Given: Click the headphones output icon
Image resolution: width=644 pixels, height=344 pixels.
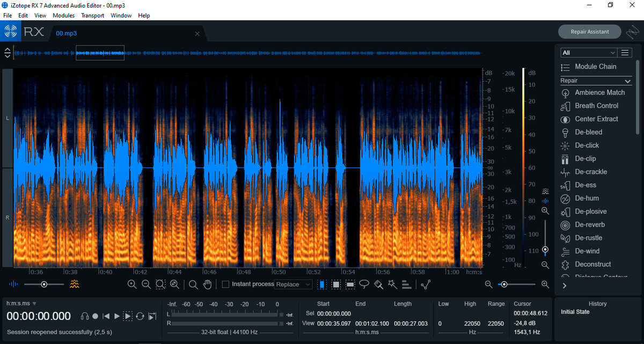Looking at the screenshot, I should [85, 316].
